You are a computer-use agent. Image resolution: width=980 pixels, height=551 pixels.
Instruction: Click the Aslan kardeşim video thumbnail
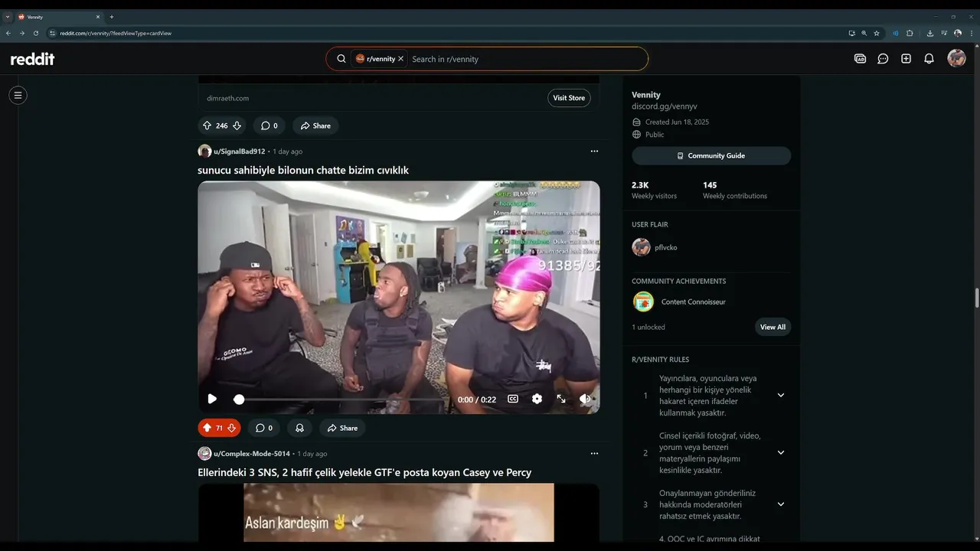coord(399,512)
